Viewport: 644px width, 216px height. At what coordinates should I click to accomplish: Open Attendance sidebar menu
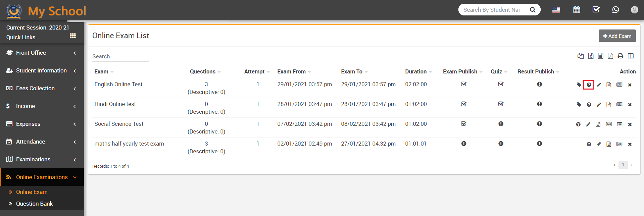click(x=42, y=142)
